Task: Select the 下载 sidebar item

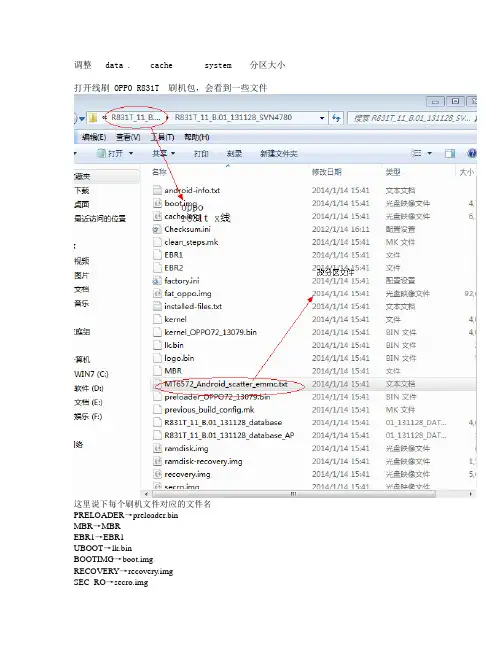Action: 82,190
